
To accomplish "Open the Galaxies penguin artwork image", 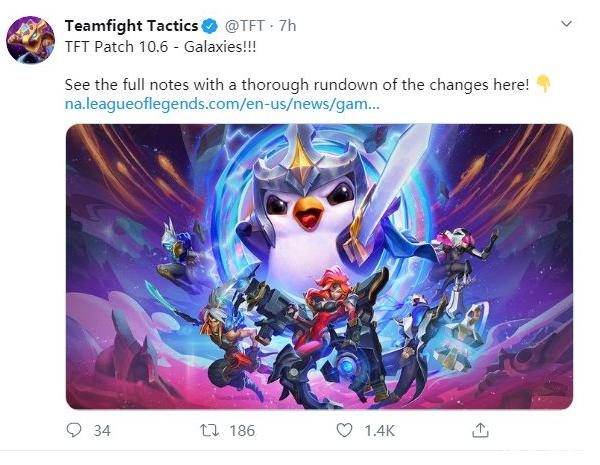I will pos(319,266).
